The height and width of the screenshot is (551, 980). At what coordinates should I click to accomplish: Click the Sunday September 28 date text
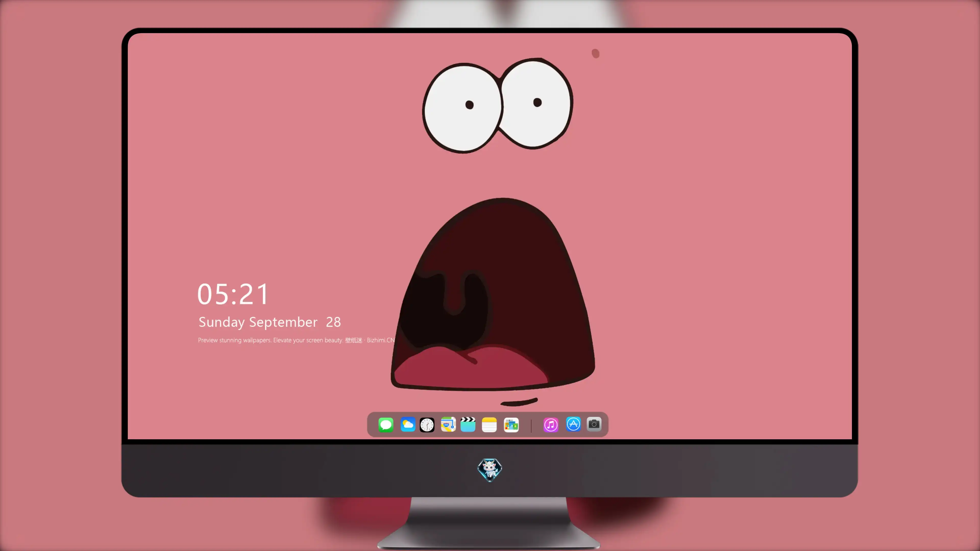point(270,322)
